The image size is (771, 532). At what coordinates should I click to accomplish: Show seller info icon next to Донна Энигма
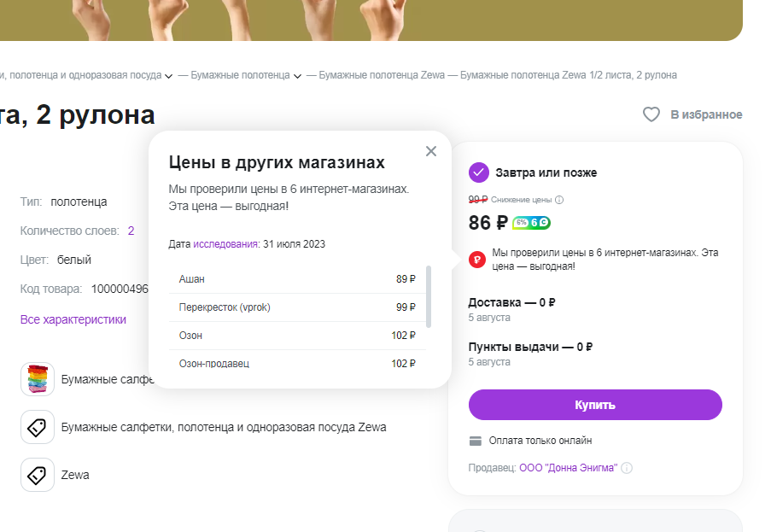[627, 468]
